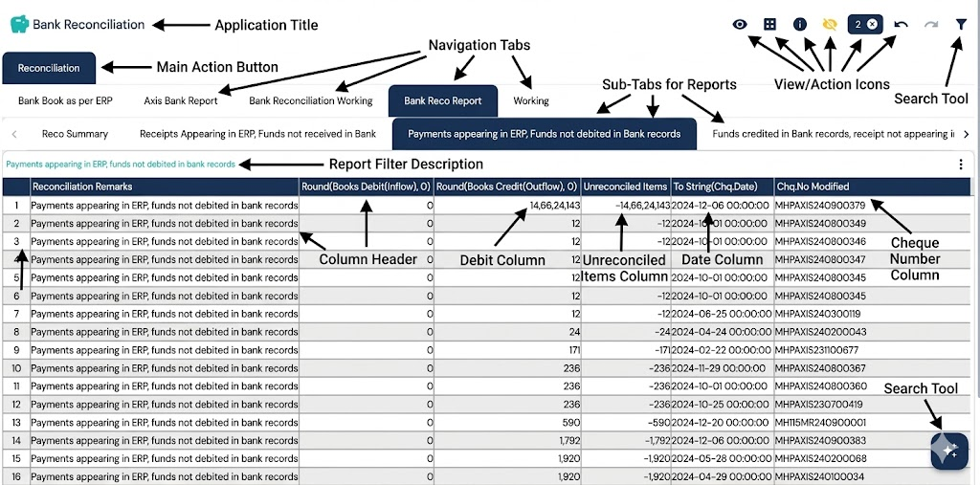Click date cell 2024-04-24 00:00:00
The width and height of the screenshot is (980, 485).
click(722, 332)
